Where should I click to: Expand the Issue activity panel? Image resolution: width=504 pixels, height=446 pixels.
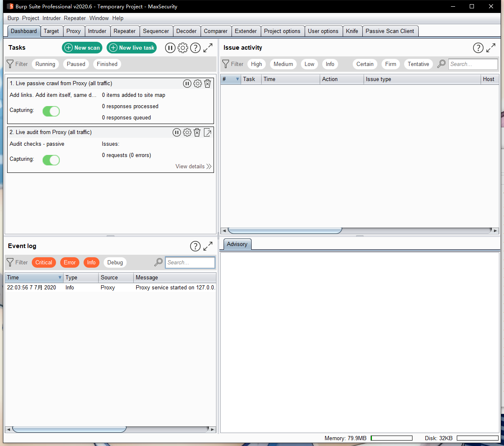491,48
